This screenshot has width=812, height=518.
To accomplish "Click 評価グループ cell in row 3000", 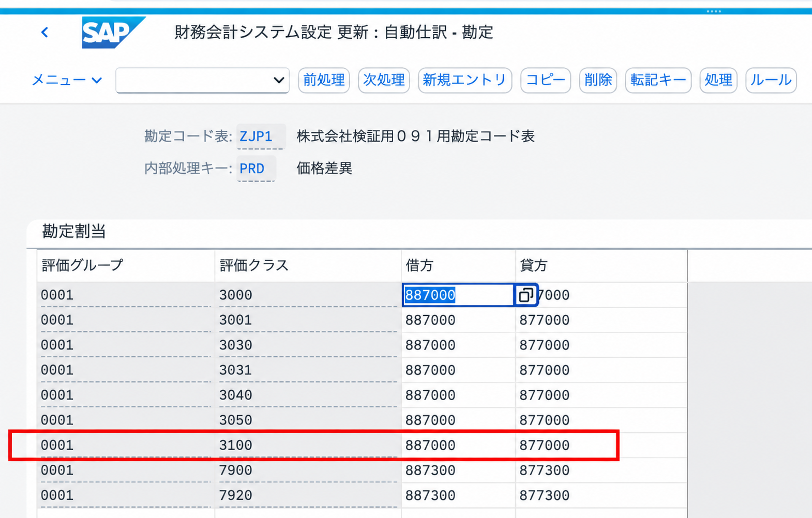I will pyautogui.click(x=126, y=295).
